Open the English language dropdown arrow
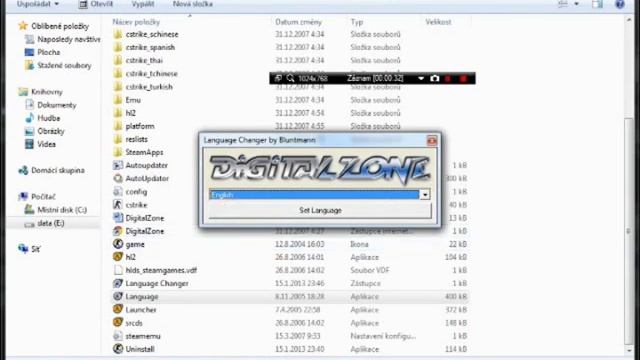The width and height of the screenshot is (640, 360). [425, 195]
